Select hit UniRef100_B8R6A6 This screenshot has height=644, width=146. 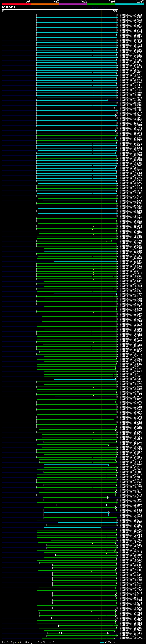click(x=131, y=276)
